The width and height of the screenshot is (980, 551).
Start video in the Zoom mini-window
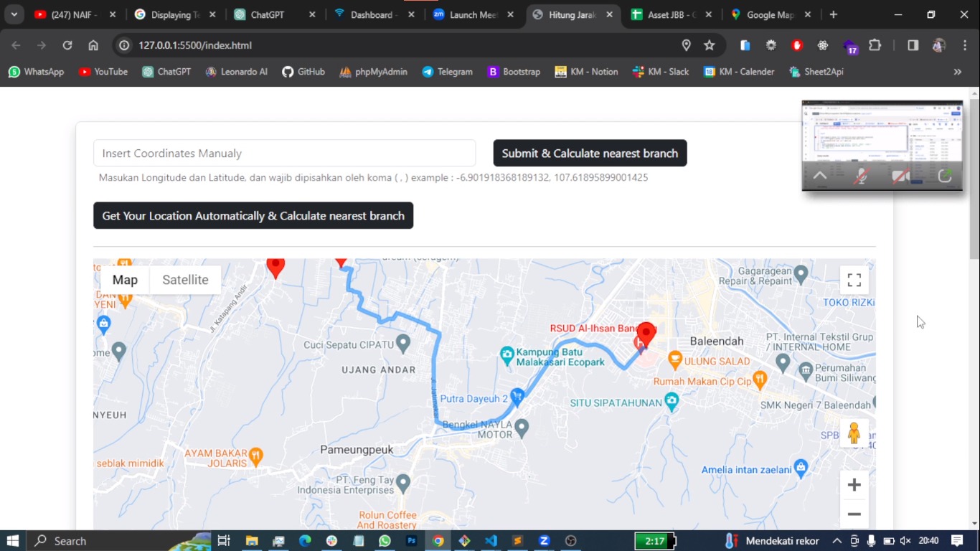coord(900,176)
